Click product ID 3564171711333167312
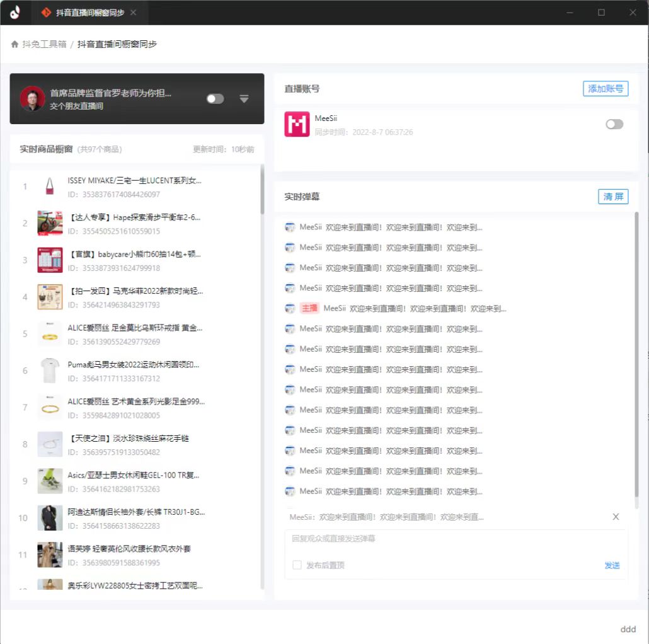649x644 pixels. [x=114, y=379]
